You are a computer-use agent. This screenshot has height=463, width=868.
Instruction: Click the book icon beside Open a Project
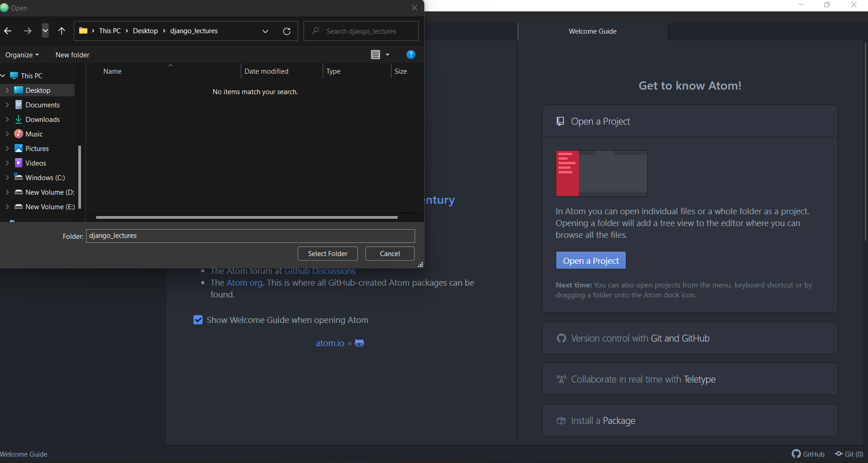coord(560,121)
